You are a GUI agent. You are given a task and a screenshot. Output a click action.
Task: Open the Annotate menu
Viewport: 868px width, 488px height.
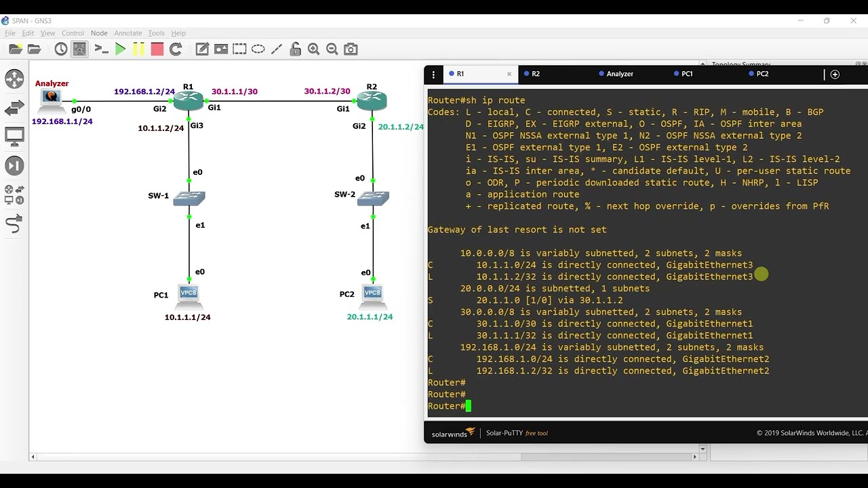click(128, 33)
